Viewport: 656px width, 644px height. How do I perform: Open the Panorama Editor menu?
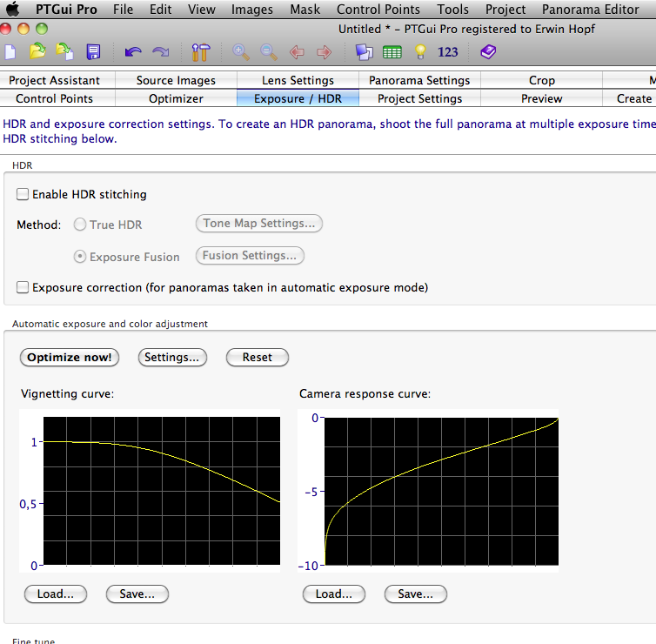591,10
